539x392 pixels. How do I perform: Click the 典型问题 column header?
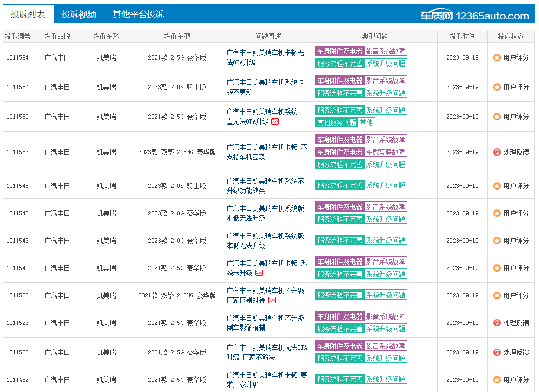(375, 36)
